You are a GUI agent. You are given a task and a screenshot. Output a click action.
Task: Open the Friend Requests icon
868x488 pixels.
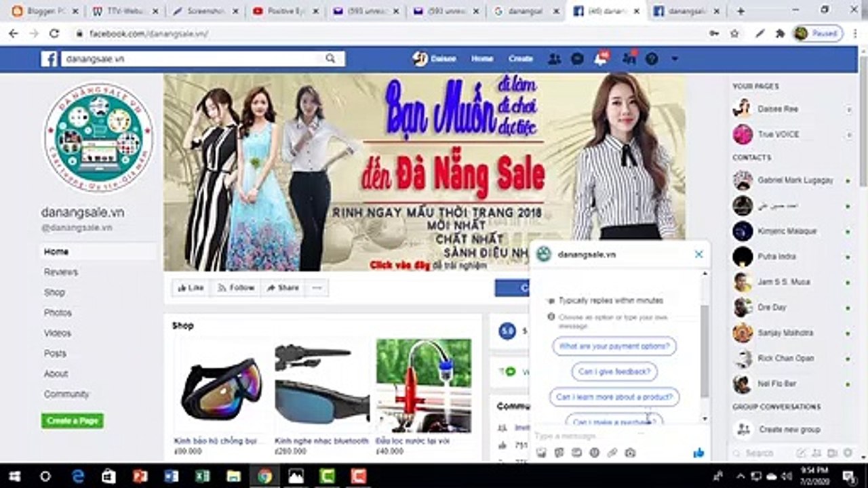point(554,59)
